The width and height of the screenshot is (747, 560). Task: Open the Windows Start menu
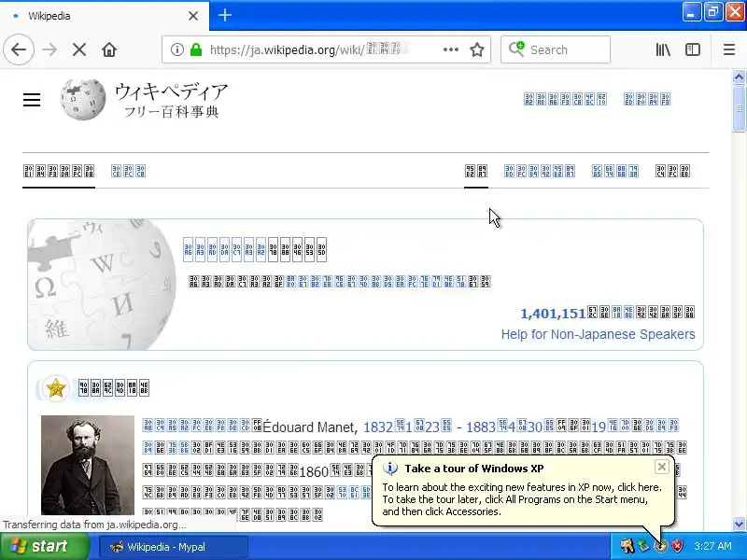(45, 546)
